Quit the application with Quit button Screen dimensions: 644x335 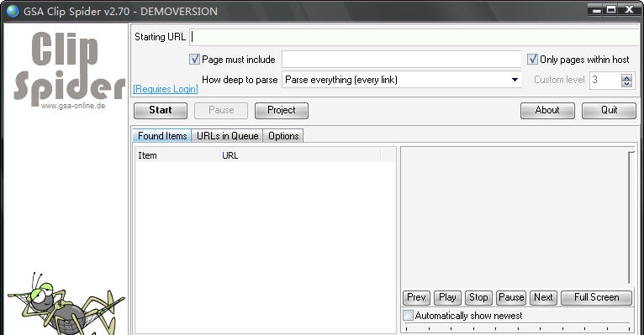click(609, 110)
